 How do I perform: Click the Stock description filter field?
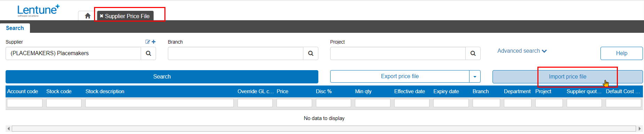tap(160, 103)
